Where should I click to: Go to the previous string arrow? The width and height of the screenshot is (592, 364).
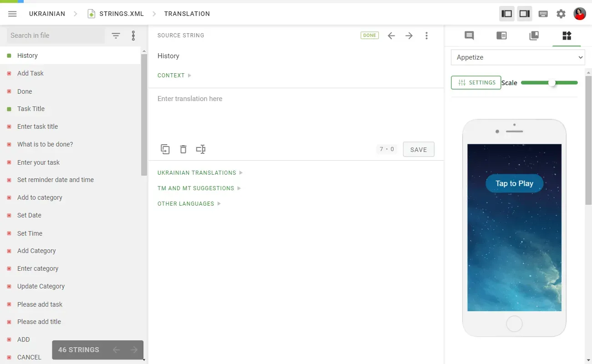391,35
